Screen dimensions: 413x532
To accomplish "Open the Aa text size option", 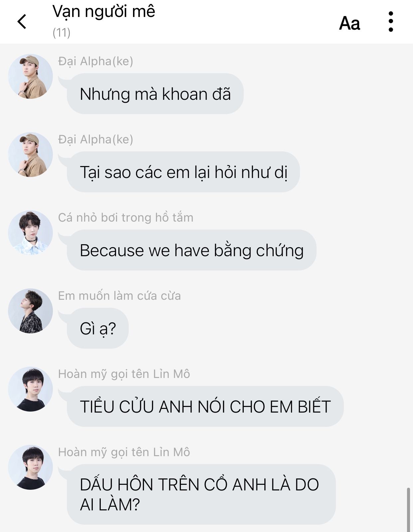I will pos(349,23).
